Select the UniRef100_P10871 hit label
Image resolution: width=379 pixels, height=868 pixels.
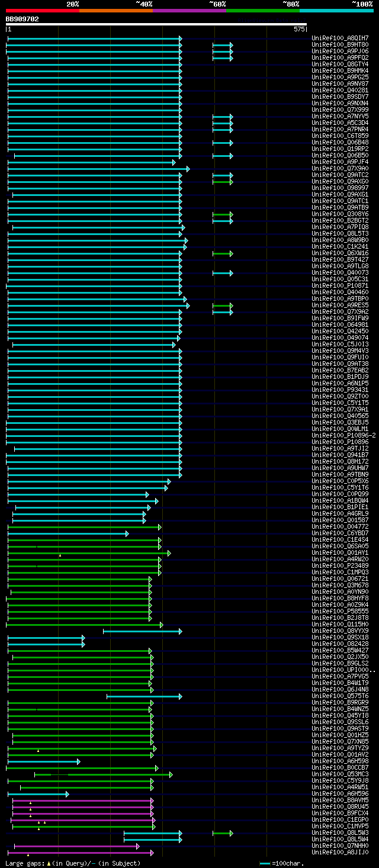pos(340,285)
